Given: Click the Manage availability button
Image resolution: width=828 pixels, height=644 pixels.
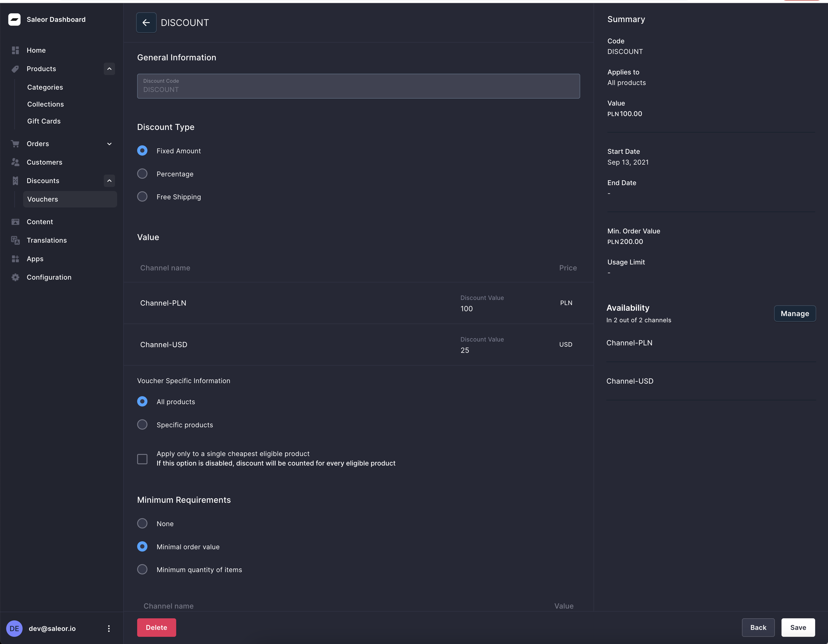Looking at the screenshot, I should 795,314.
